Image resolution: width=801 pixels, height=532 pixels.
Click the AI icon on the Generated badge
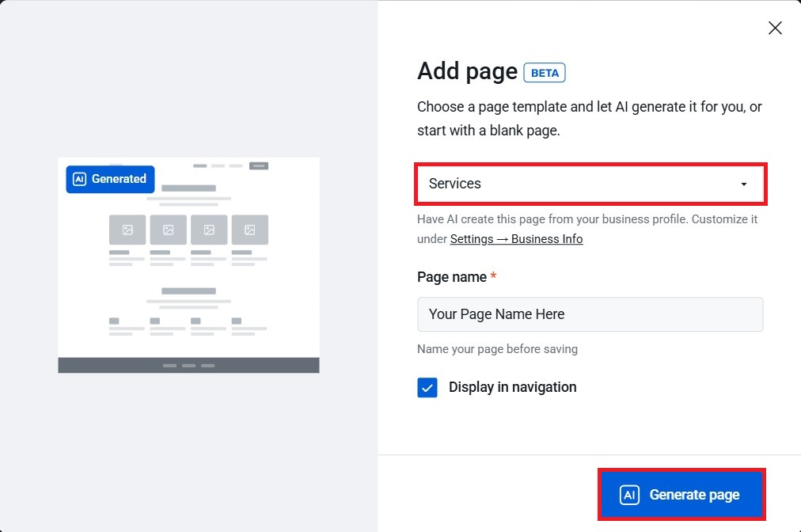(x=79, y=179)
